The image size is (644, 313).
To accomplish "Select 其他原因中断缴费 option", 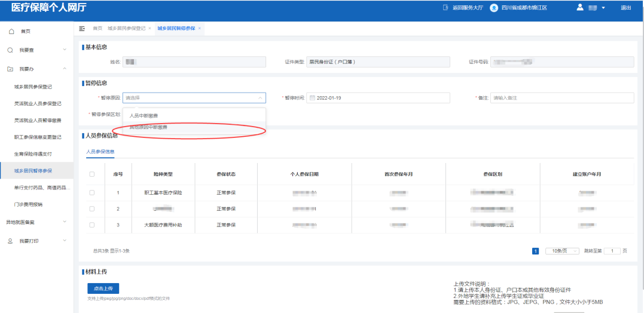I will coord(194,128).
